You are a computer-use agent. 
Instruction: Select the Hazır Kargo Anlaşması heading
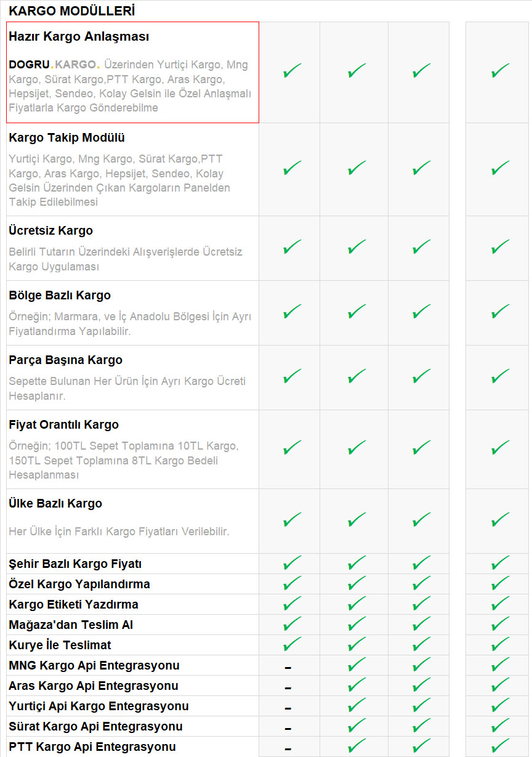(79, 37)
